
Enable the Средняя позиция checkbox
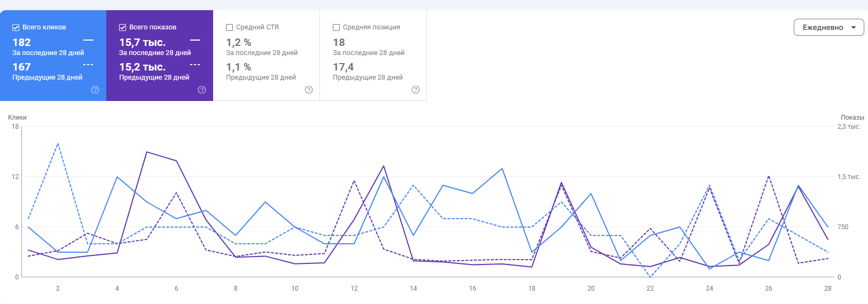(x=337, y=27)
